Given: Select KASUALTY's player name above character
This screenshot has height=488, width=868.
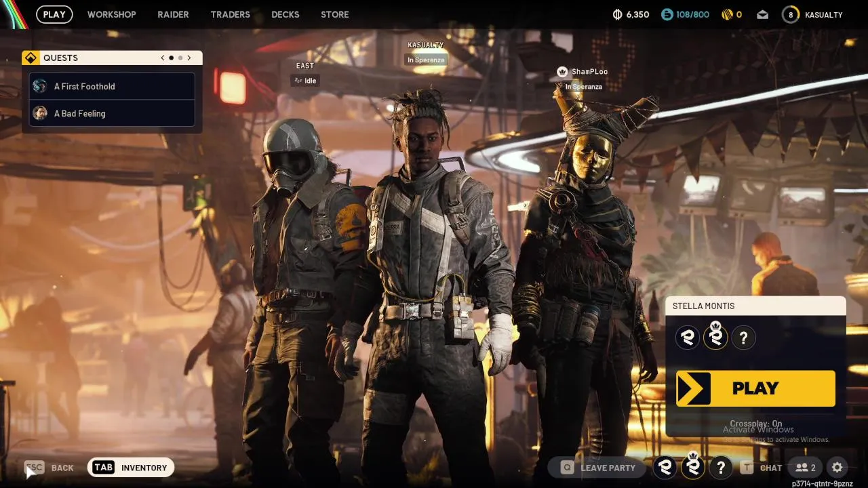Looking at the screenshot, I should pos(425,45).
